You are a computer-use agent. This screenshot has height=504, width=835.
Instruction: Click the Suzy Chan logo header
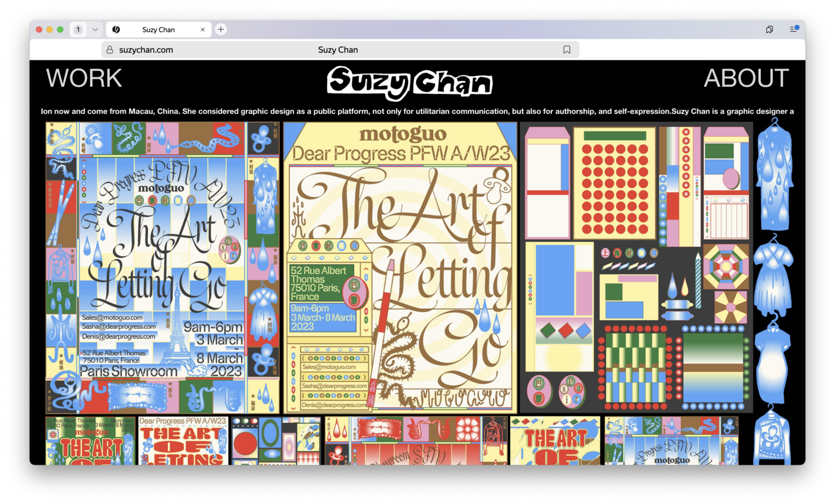click(x=409, y=83)
